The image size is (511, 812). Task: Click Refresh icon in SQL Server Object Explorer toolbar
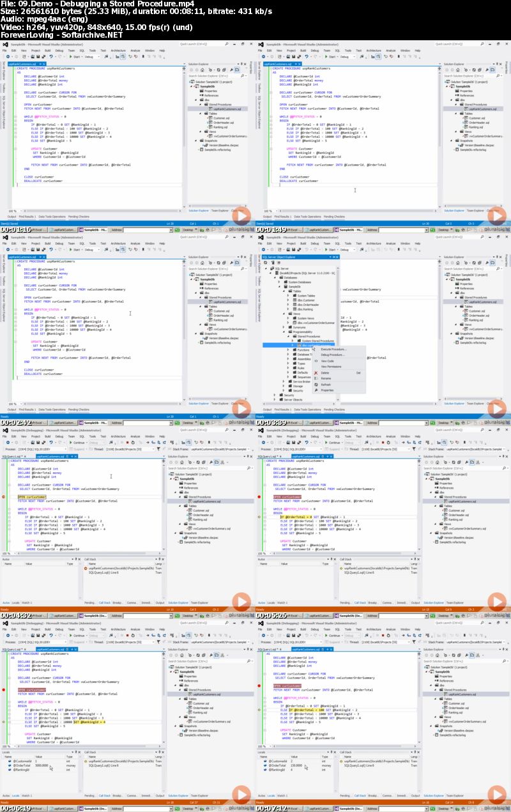pos(265,263)
